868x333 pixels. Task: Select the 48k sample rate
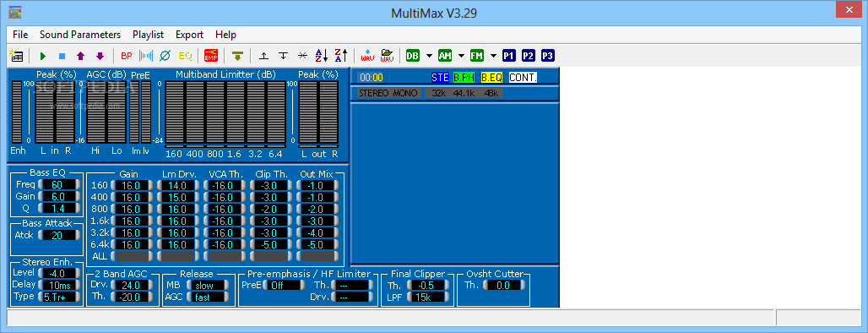[491, 93]
